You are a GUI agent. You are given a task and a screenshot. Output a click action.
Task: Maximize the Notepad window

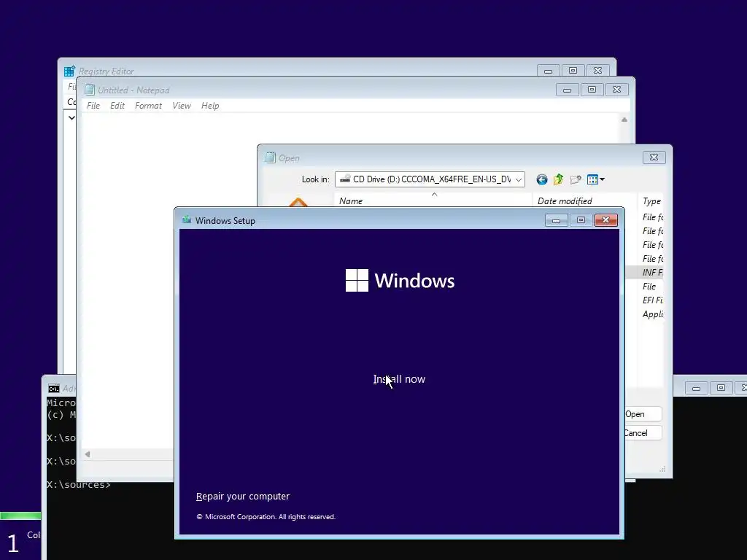tap(592, 90)
